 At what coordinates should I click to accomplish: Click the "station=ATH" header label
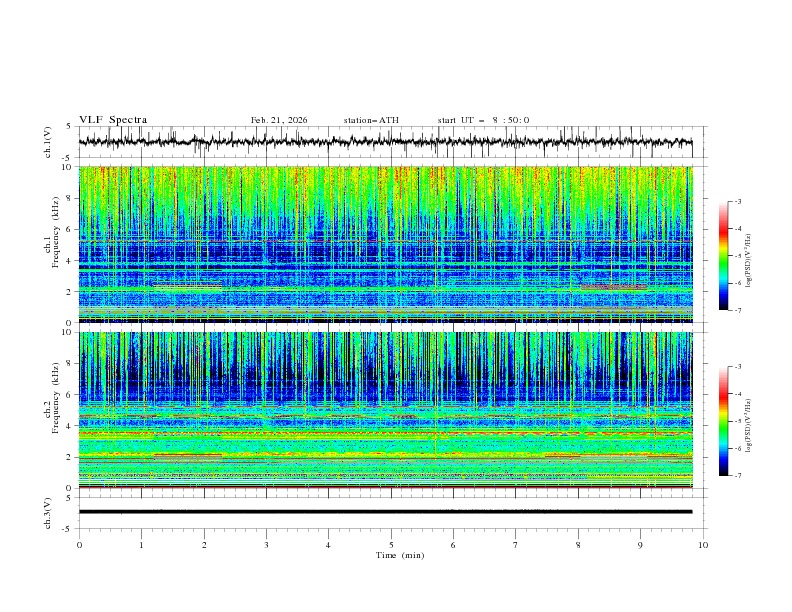371,120
